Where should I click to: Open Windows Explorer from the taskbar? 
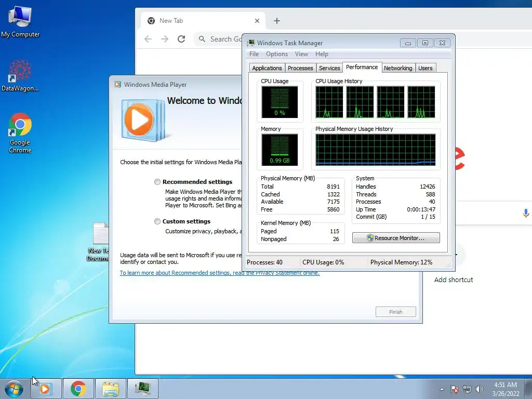[x=111, y=389]
